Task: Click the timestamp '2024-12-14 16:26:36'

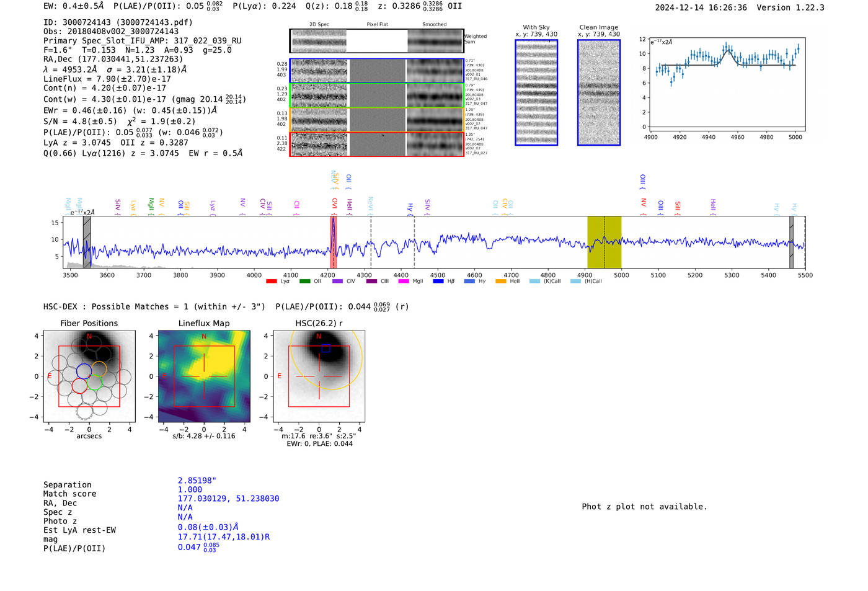Action: 701,8
